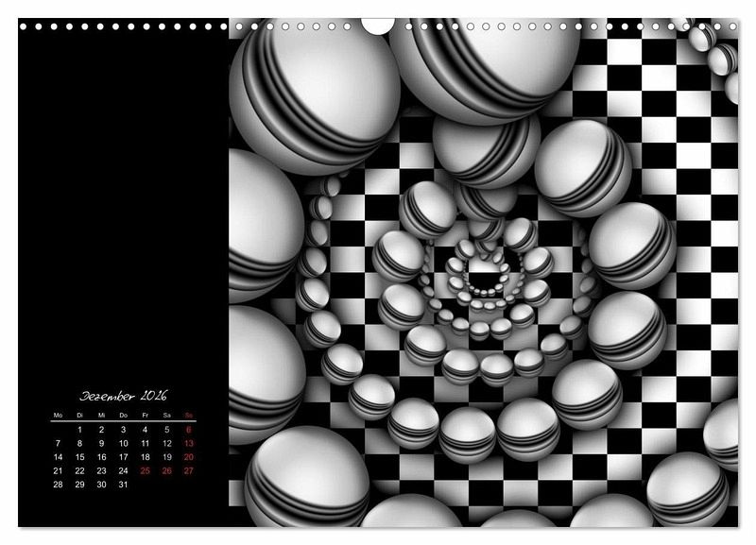This screenshot has height=545, width=756.
Task: Click the red "So" weekday header
Action: (x=189, y=416)
